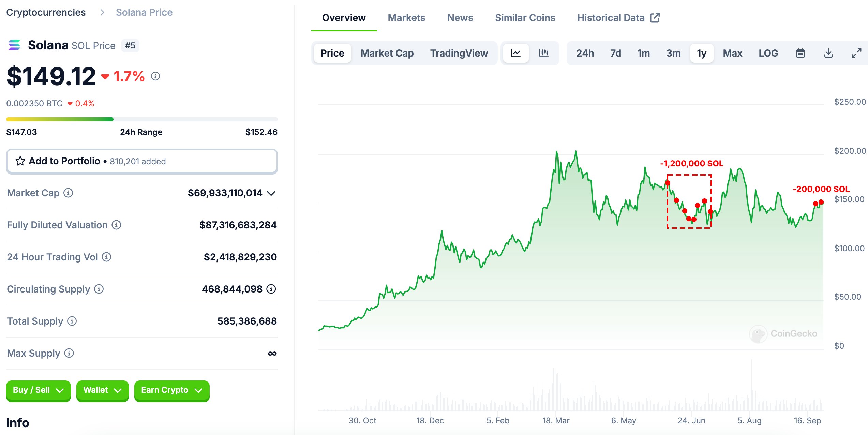Switch to the Similar Coins tab
The height and width of the screenshot is (435, 868).
coord(525,18)
